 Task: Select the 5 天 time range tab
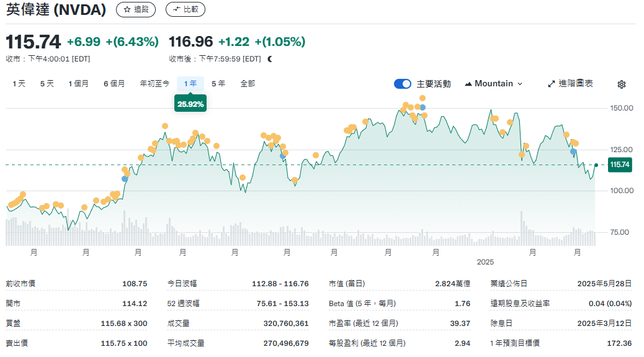tap(47, 84)
